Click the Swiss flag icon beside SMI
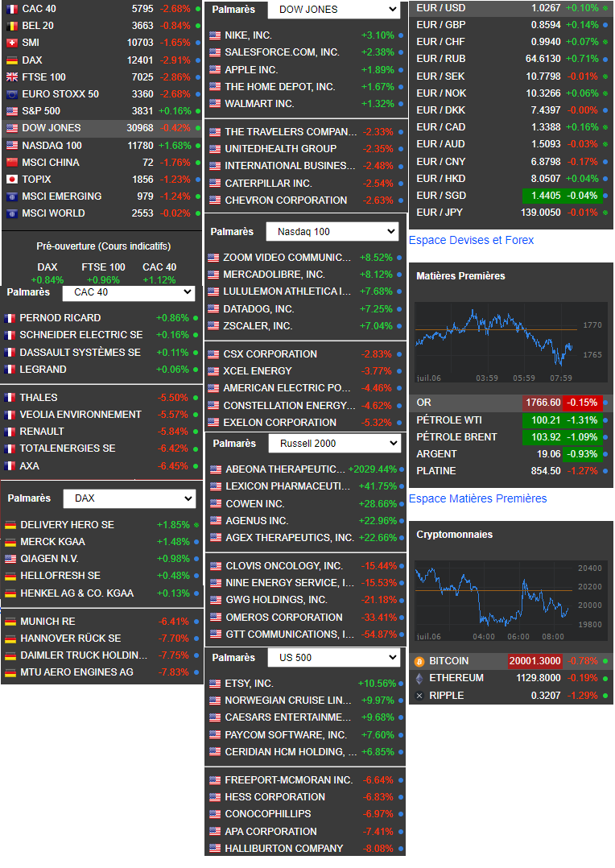Image resolution: width=615 pixels, height=868 pixels. pos(11,43)
